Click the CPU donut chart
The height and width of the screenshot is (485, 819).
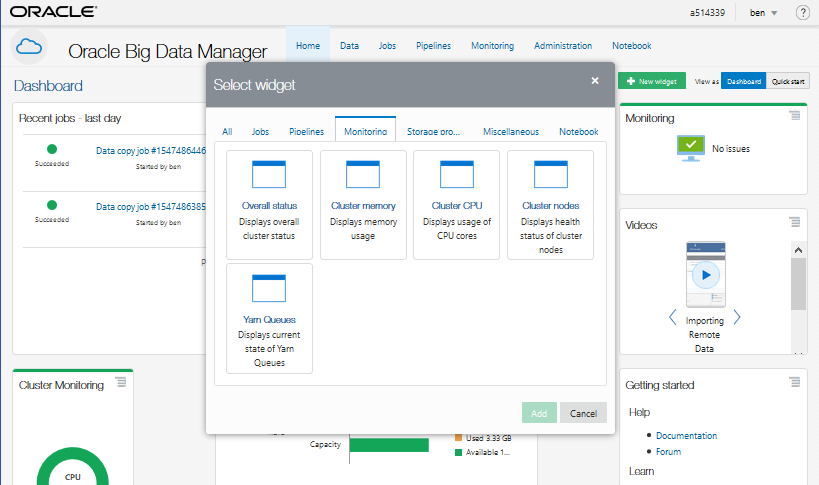click(x=73, y=466)
